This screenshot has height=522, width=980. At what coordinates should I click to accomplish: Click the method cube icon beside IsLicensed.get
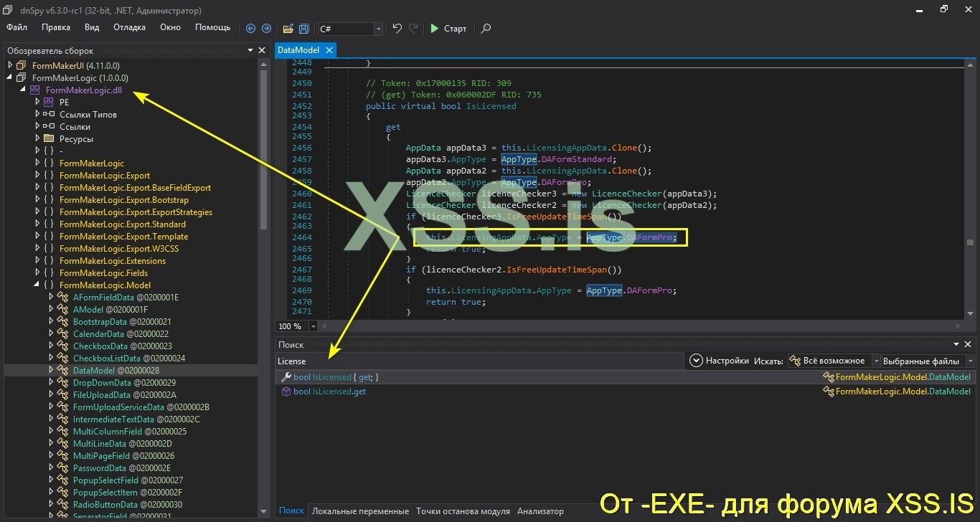click(286, 391)
